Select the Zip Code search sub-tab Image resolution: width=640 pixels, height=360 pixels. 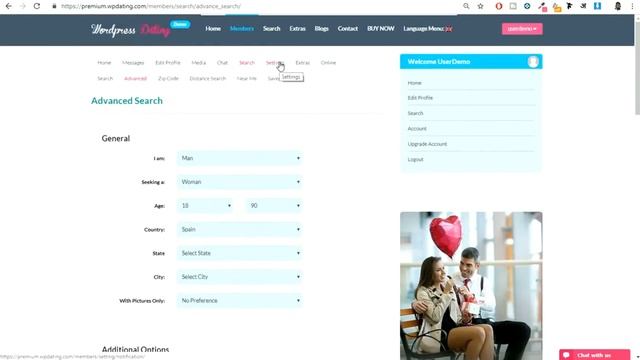169,78
